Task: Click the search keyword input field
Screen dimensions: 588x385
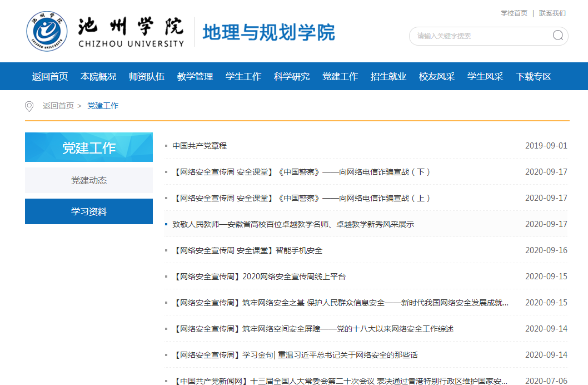Action: point(481,36)
